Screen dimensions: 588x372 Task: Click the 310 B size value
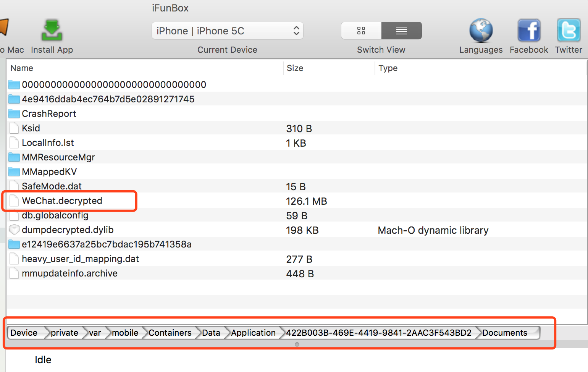click(299, 129)
